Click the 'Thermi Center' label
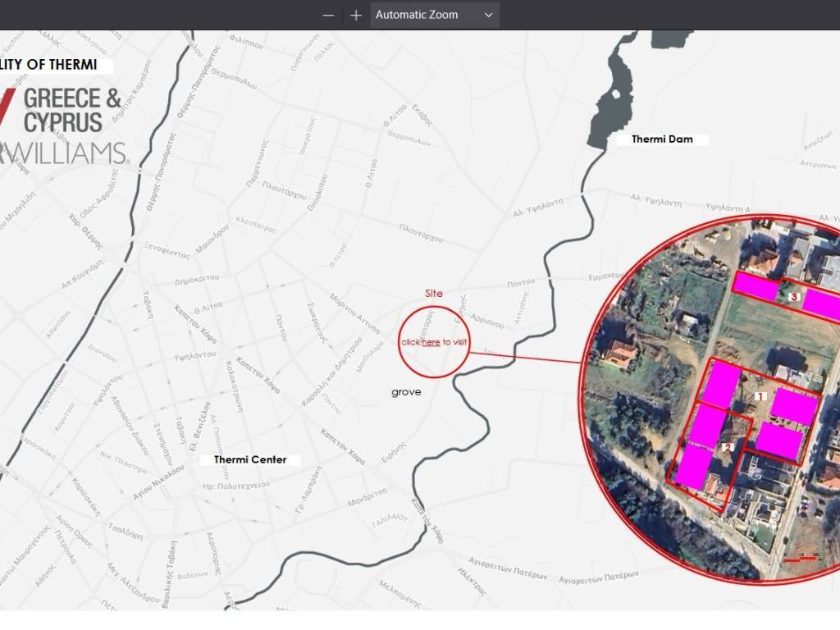The image size is (840, 630). 250,459
